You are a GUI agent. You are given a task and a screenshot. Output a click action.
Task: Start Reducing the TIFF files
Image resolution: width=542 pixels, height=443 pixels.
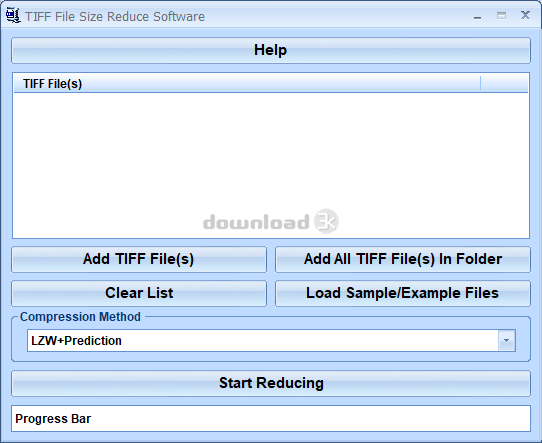271,384
